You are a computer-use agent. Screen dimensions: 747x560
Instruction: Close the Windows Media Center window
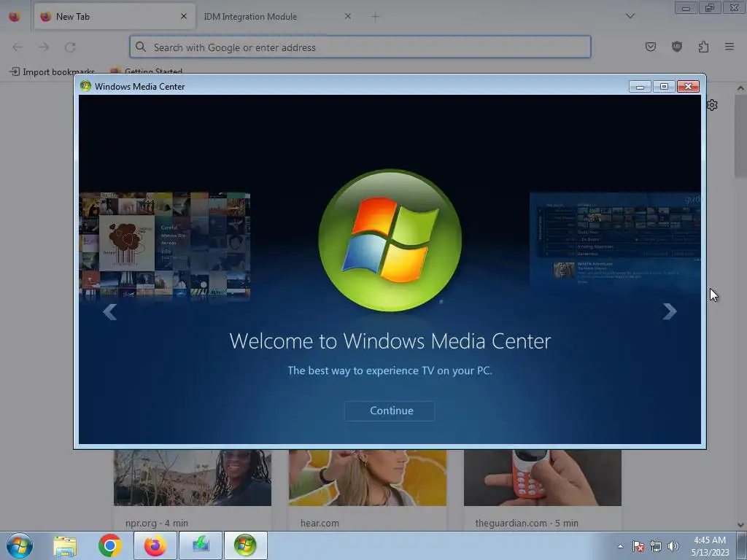(688, 87)
